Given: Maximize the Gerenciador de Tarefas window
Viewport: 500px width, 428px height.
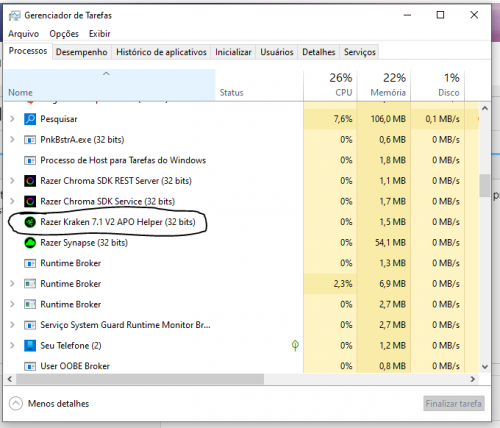Looking at the screenshot, I should [440, 15].
